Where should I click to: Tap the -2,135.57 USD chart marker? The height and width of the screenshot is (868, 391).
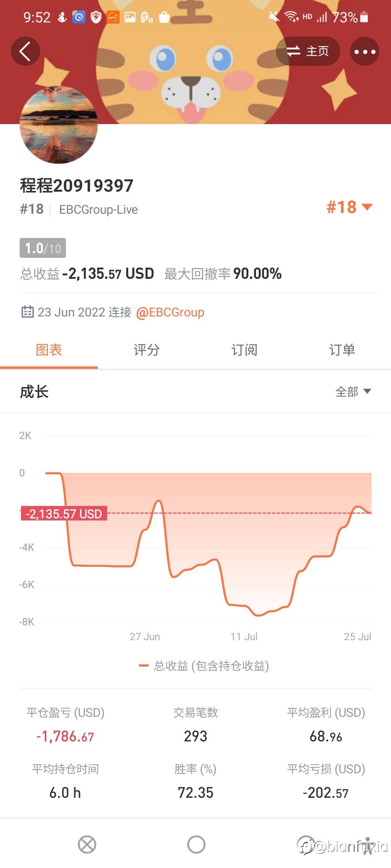pos(64,514)
